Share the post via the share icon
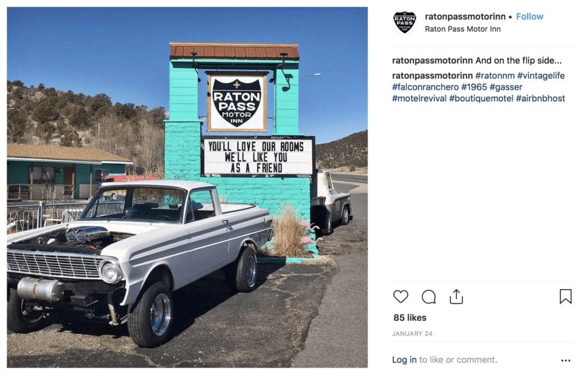The width and height of the screenshot is (588, 377). [x=457, y=297]
